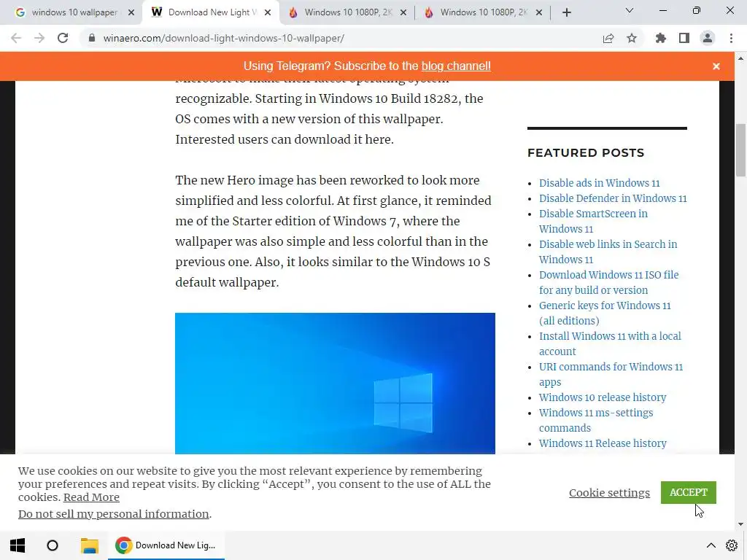Image resolution: width=747 pixels, height=560 pixels.
Task: Select the 'Download New Light' Winaero tab
Action: pos(209,13)
